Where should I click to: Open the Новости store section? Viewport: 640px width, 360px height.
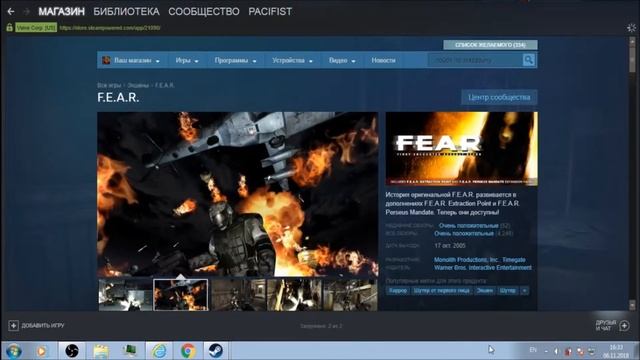(x=383, y=60)
